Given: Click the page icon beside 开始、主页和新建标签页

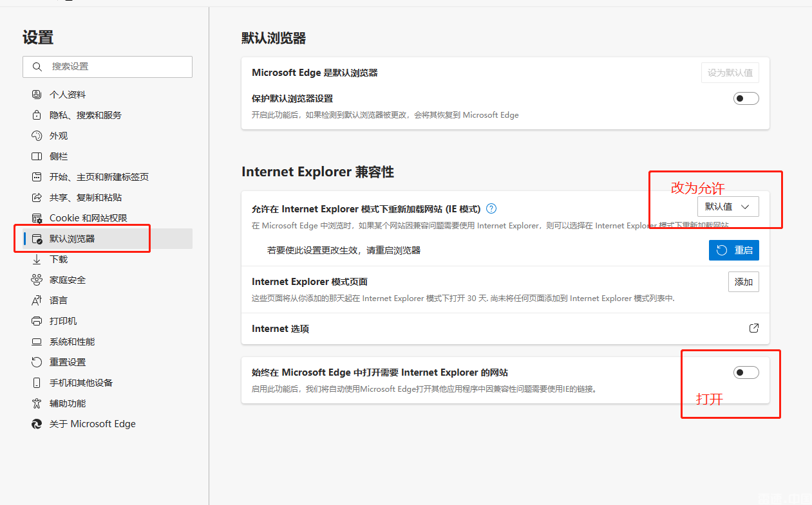Looking at the screenshot, I should point(37,177).
